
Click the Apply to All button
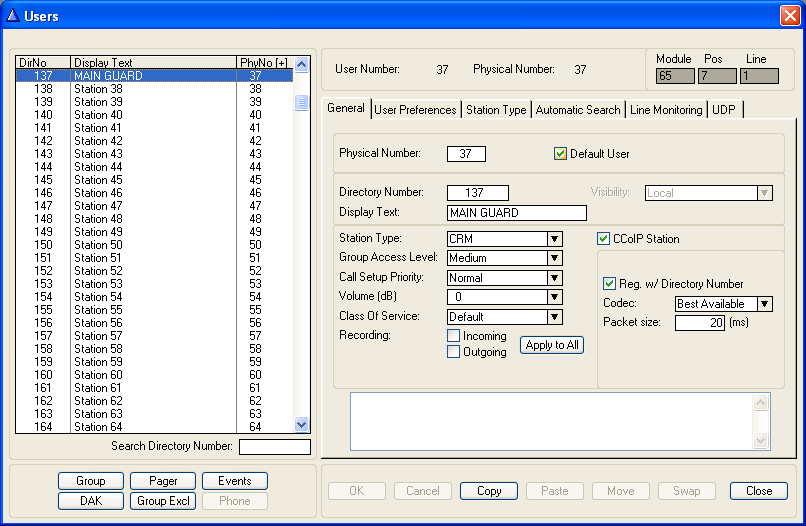coord(552,345)
